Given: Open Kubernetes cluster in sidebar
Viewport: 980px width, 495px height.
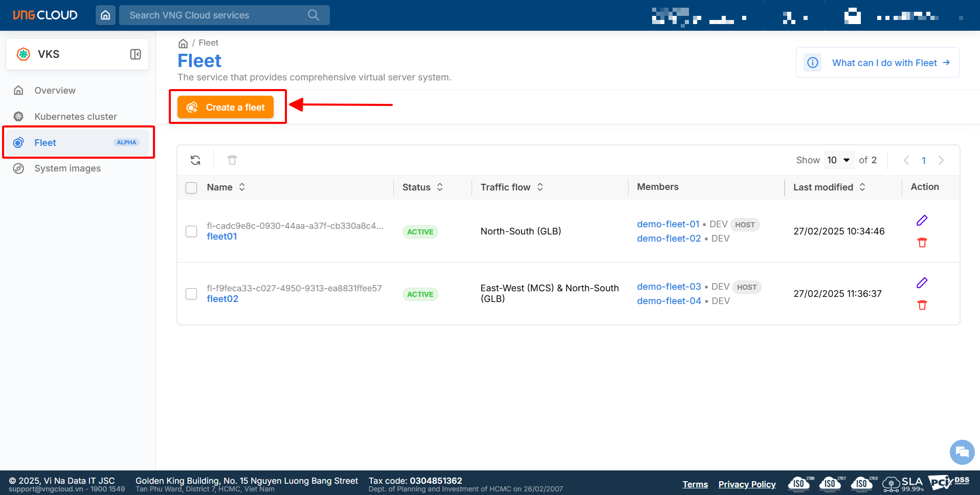Looking at the screenshot, I should [75, 117].
